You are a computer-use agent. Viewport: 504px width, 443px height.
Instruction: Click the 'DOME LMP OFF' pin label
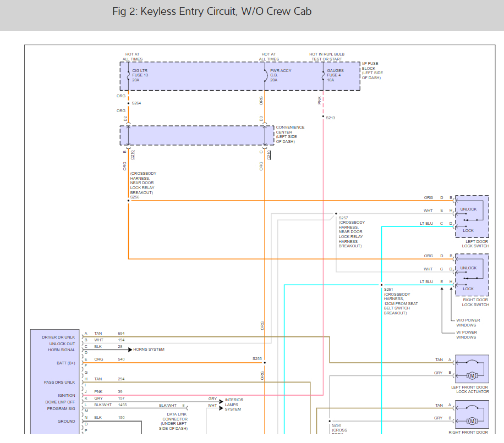click(x=60, y=402)
